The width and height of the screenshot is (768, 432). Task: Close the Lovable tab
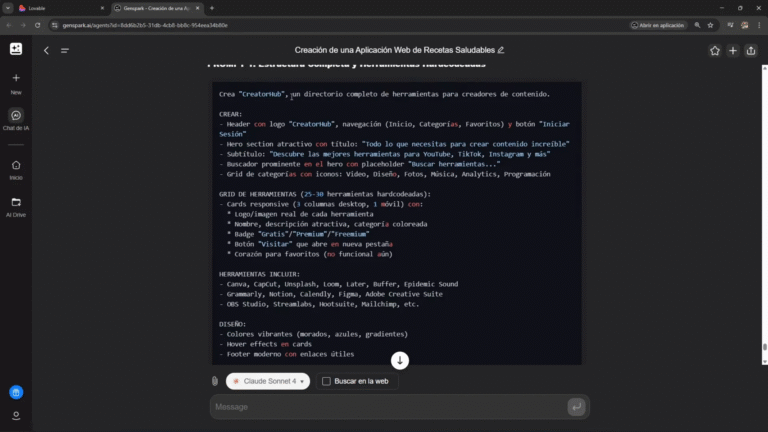[102, 8]
